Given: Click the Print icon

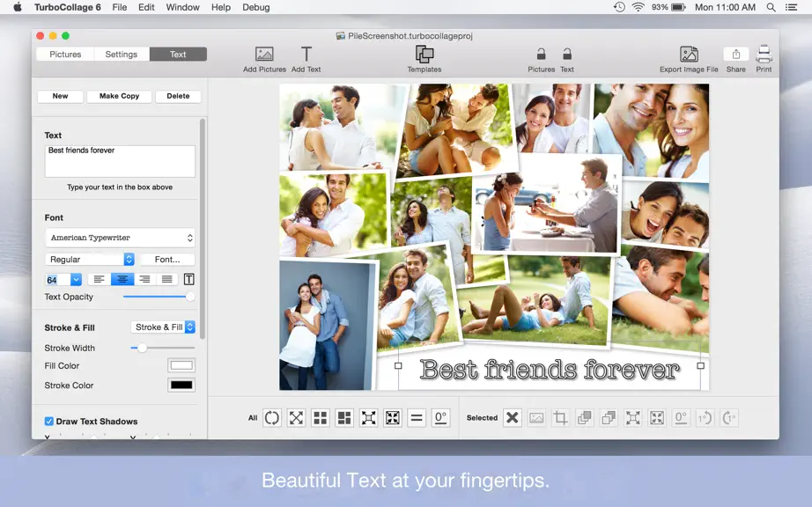Looking at the screenshot, I should pos(764,54).
